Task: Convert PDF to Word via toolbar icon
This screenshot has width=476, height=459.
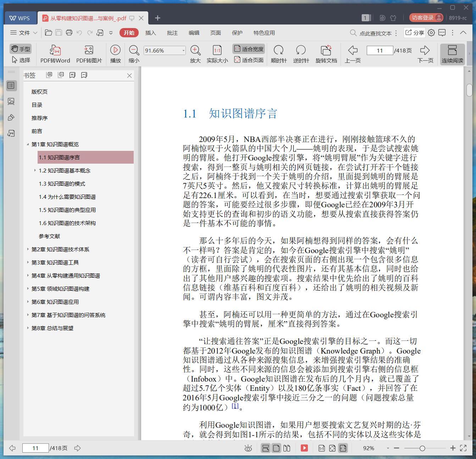Action: click(55, 54)
